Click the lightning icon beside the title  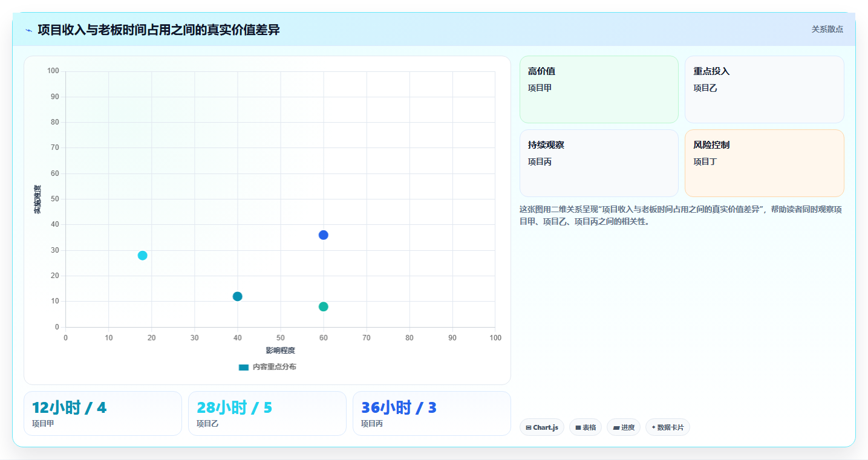tap(28, 30)
